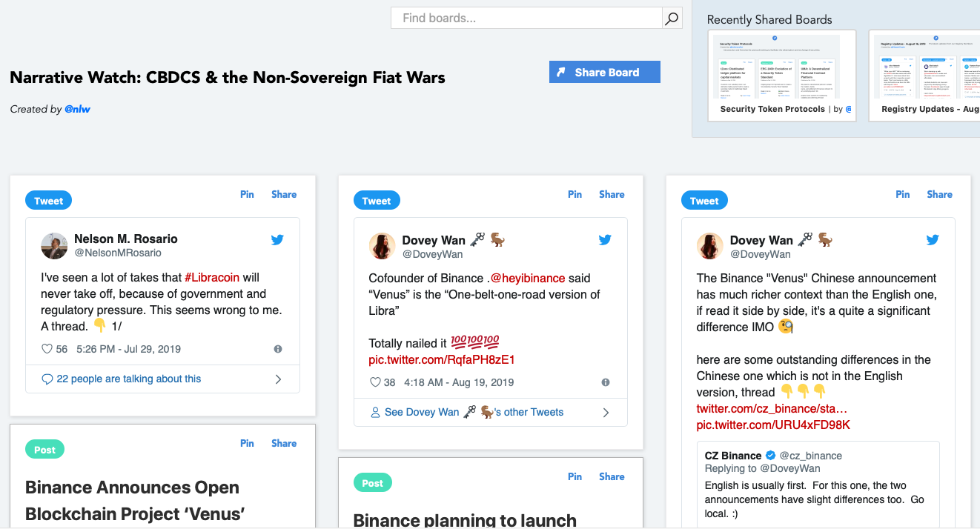Pin the Dovey Wan one-belt-one-road tweet card

pos(575,194)
